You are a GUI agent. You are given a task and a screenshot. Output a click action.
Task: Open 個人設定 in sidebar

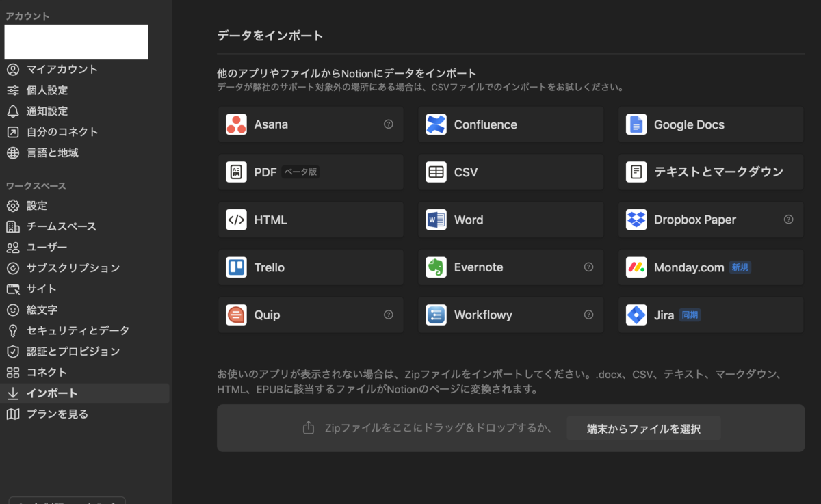[85, 90]
